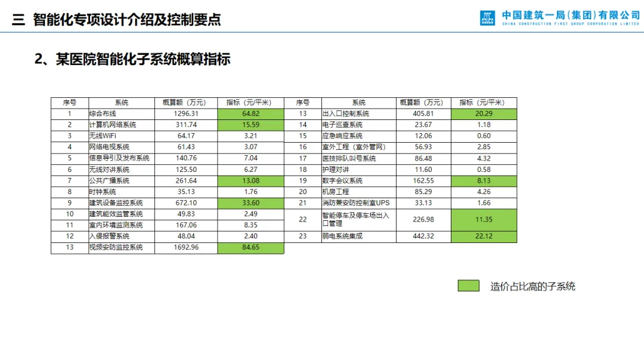Screen dimensions: 644x363
Task: Click the green legend color swatch
Action: click(469, 286)
